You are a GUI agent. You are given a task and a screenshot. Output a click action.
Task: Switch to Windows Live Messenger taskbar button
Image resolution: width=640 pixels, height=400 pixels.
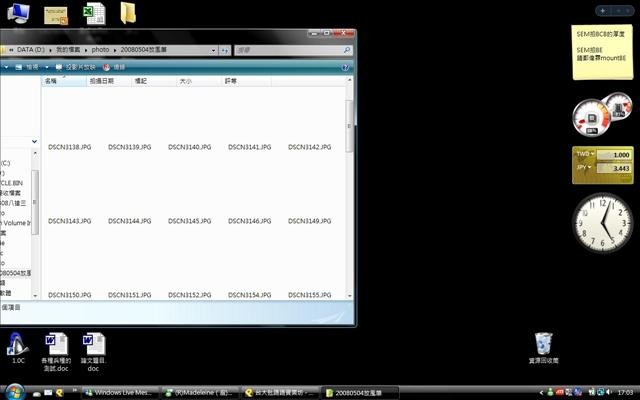tap(120, 393)
